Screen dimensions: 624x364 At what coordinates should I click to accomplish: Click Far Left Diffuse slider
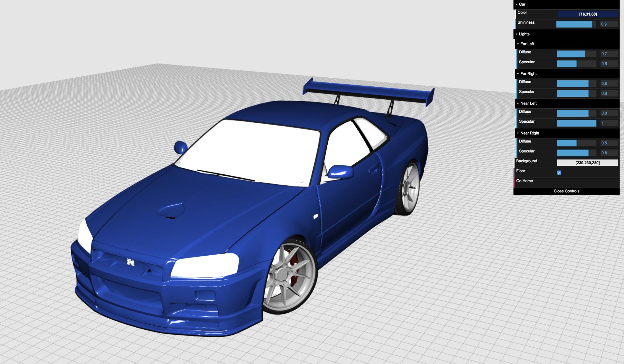pyautogui.click(x=576, y=54)
